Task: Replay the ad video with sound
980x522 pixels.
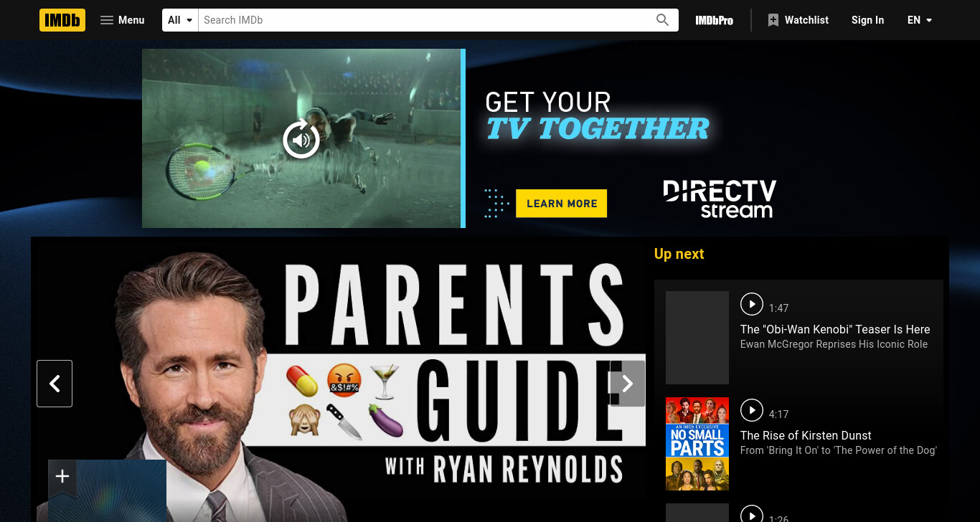Action: point(301,139)
